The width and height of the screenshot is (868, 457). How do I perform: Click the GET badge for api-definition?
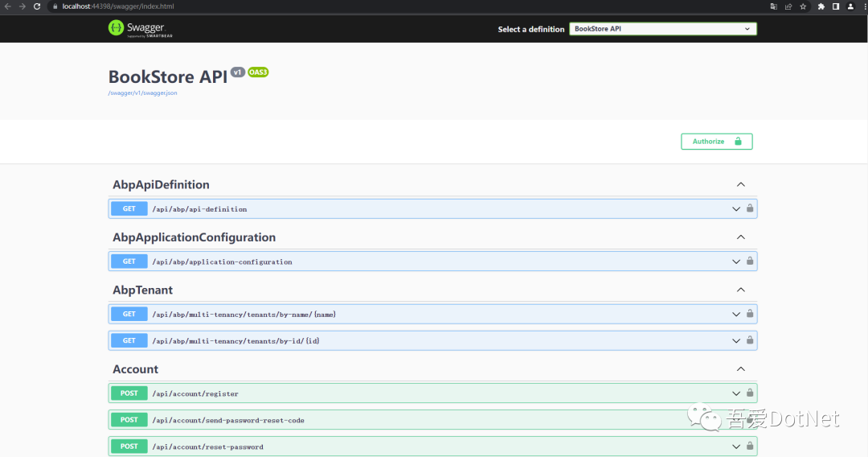click(129, 209)
